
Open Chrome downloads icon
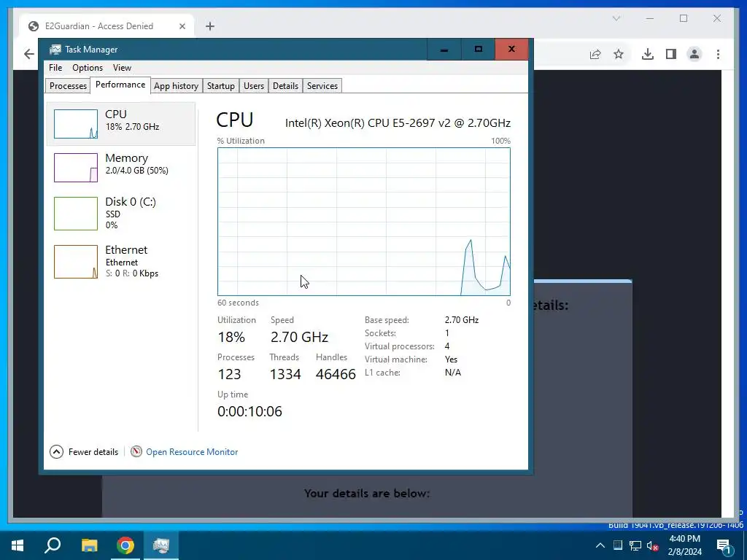648,54
